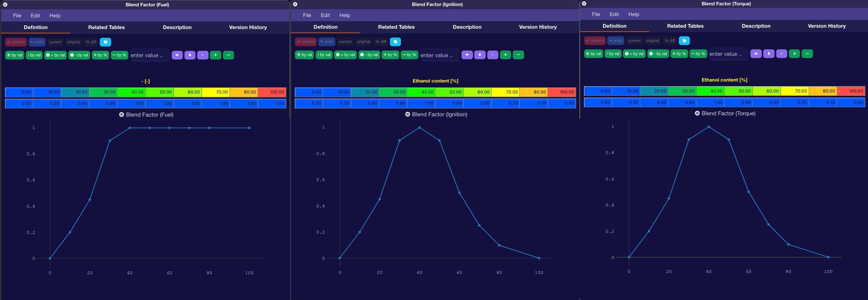Click green plus button in Torque window
868x300 pixels.
tap(794, 54)
